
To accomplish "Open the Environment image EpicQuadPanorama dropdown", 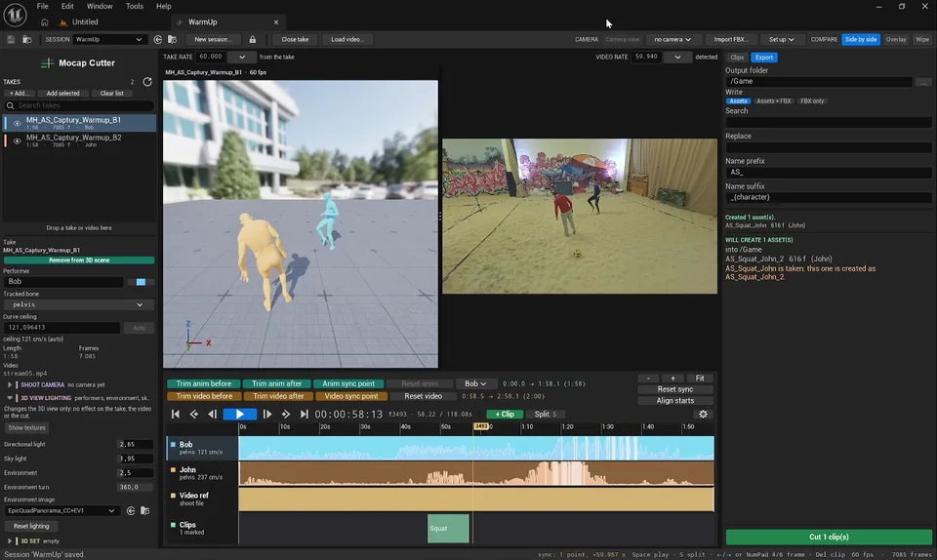I will click(61, 511).
